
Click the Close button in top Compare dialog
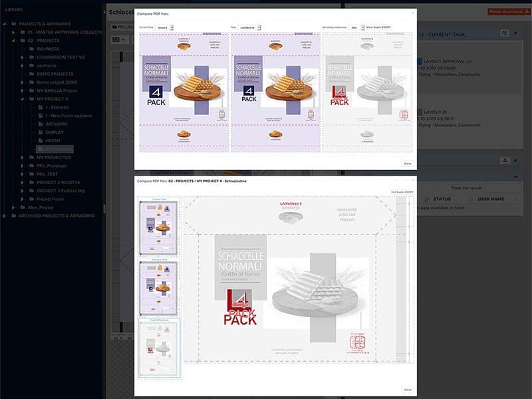point(408,164)
